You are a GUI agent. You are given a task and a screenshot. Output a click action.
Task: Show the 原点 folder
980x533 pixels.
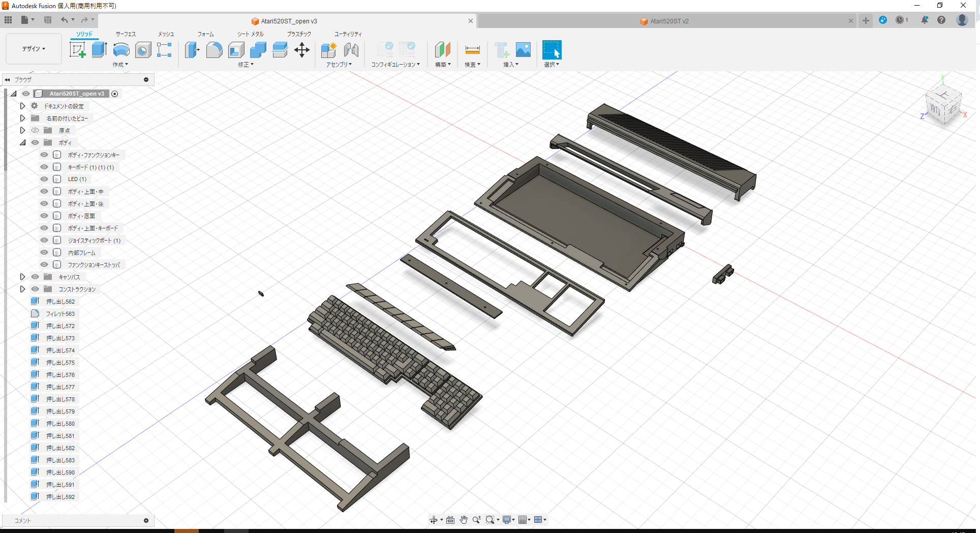click(x=35, y=130)
